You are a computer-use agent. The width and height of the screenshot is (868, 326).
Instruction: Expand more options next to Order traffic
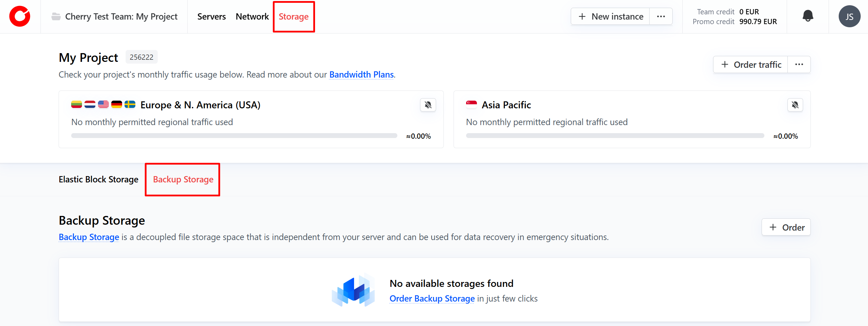click(x=799, y=65)
